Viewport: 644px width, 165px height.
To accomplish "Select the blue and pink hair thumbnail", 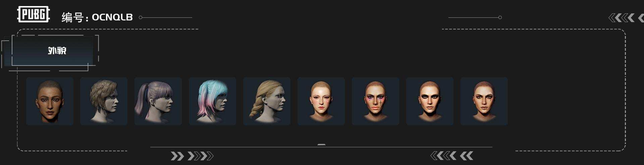I will click(213, 101).
